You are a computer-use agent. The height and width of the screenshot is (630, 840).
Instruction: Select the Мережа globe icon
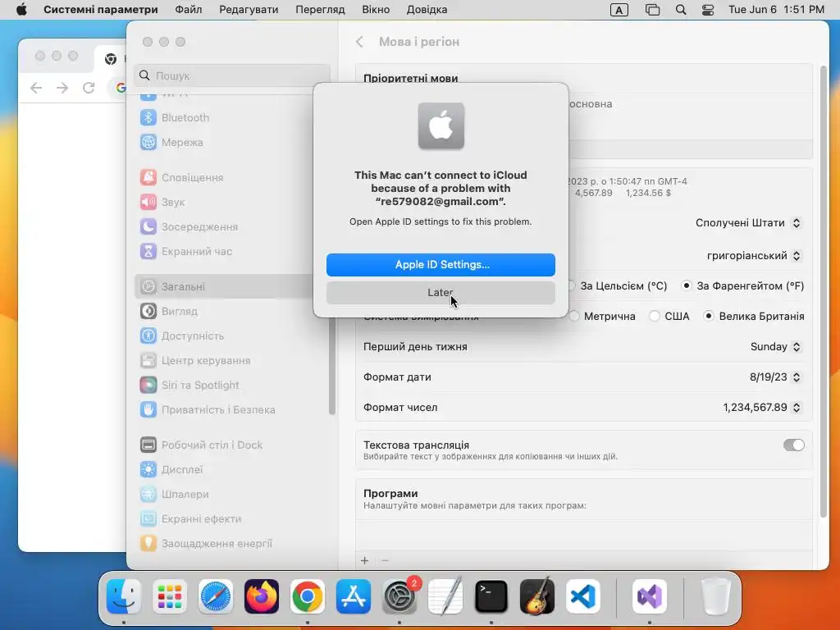point(148,142)
